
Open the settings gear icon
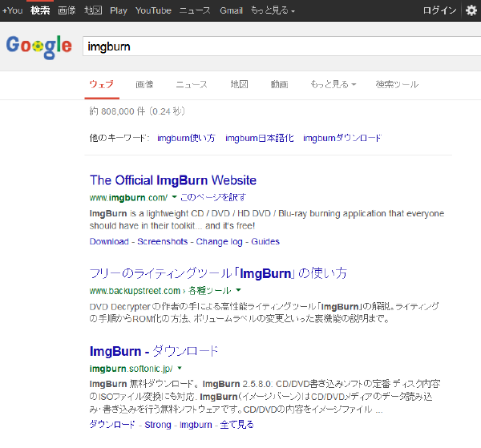point(471,10)
